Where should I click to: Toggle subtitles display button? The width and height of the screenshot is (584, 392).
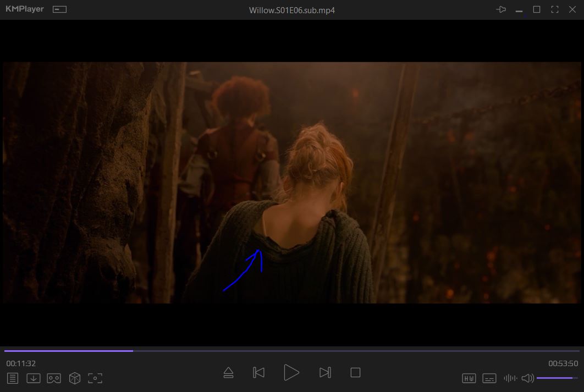coord(489,378)
